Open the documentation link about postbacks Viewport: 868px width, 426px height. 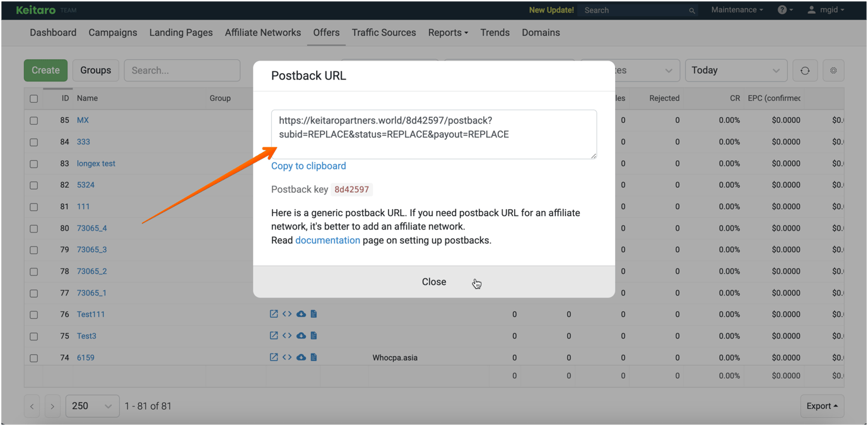327,240
